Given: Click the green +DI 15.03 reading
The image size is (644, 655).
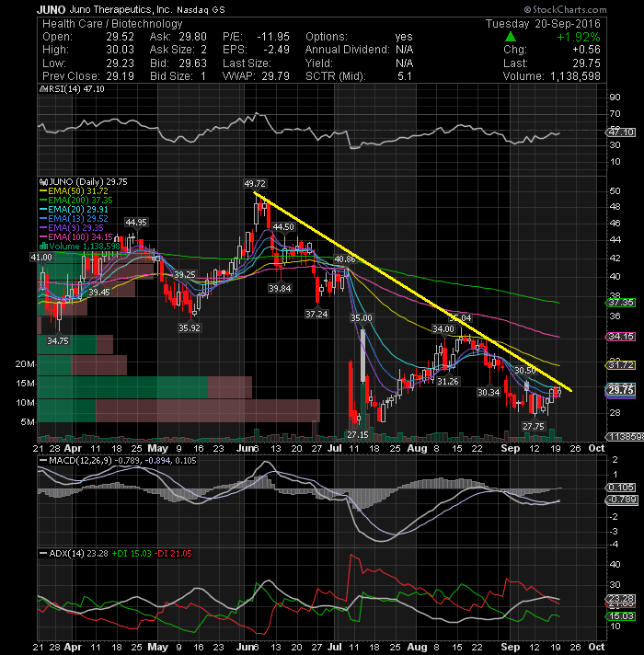Looking at the screenshot, I should click(x=132, y=554).
